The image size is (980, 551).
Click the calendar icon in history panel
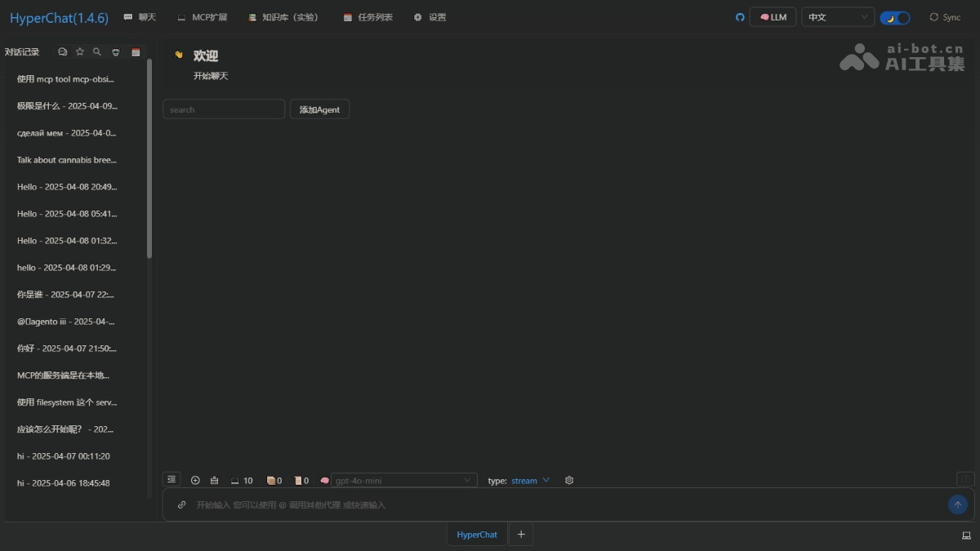pyautogui.click(x=136, y=52)
